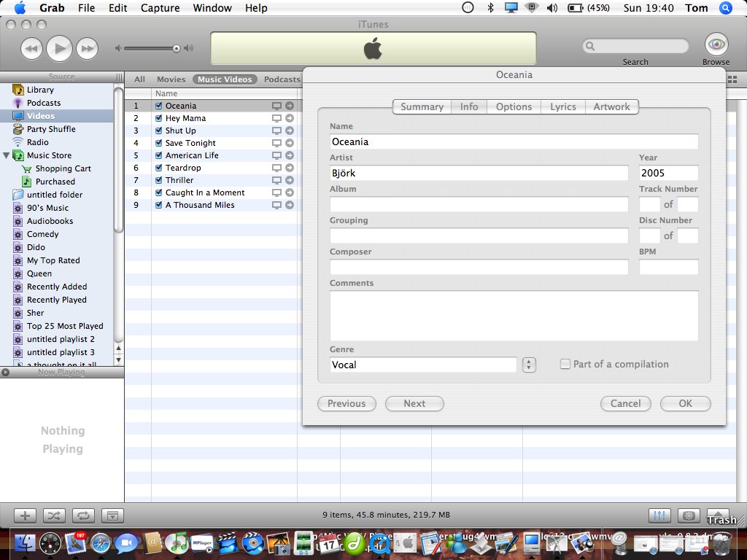
Task: Click the store arrow beside Teardrop
Action: point(289,168)
